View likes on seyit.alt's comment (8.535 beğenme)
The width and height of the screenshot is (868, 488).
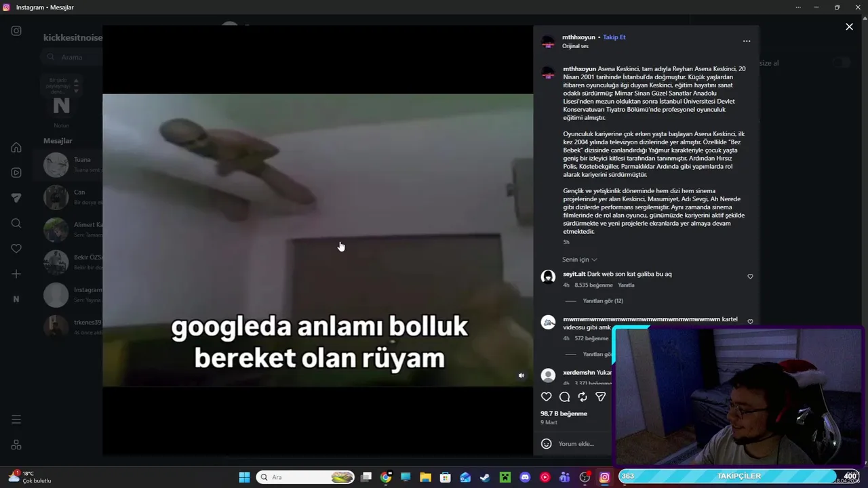593,285
